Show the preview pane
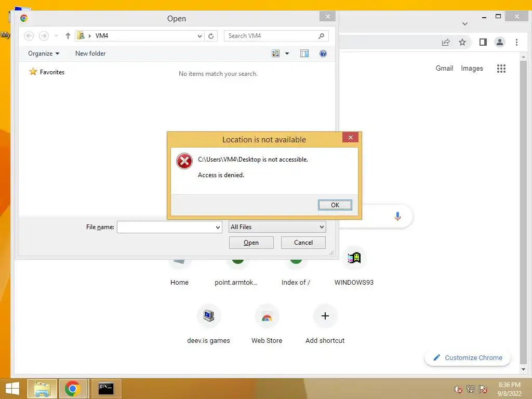Screen dimensions: 532x399 point(304,54)
